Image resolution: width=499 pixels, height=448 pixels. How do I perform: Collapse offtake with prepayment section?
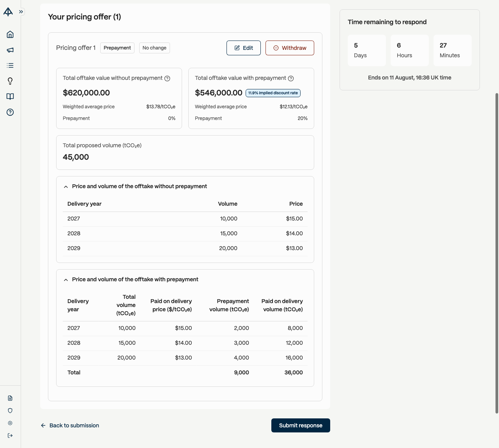66,280
